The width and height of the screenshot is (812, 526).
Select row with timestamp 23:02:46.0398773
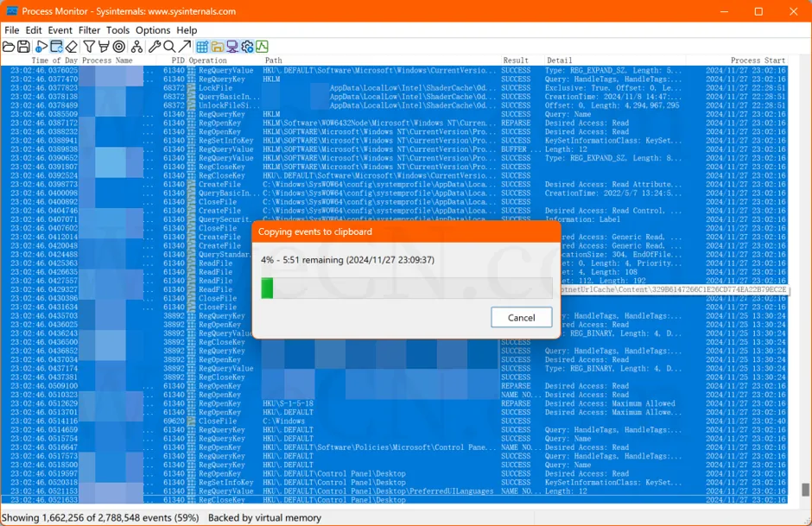point(394,184)
